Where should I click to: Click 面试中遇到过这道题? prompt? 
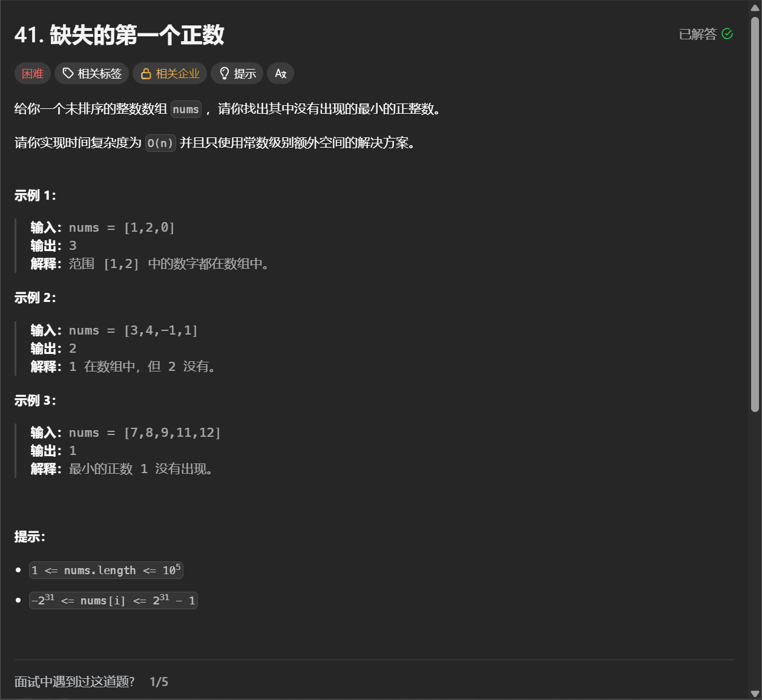pos(74,681)
